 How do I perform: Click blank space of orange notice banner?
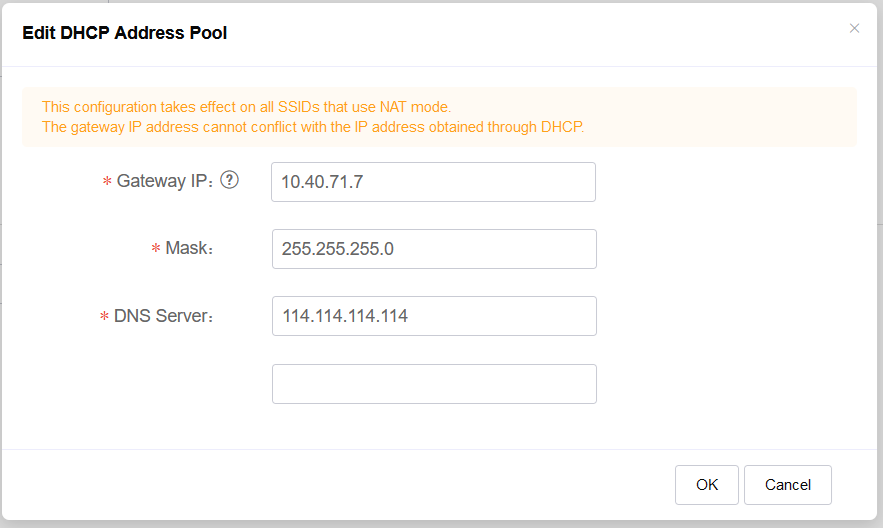point(721,117)
